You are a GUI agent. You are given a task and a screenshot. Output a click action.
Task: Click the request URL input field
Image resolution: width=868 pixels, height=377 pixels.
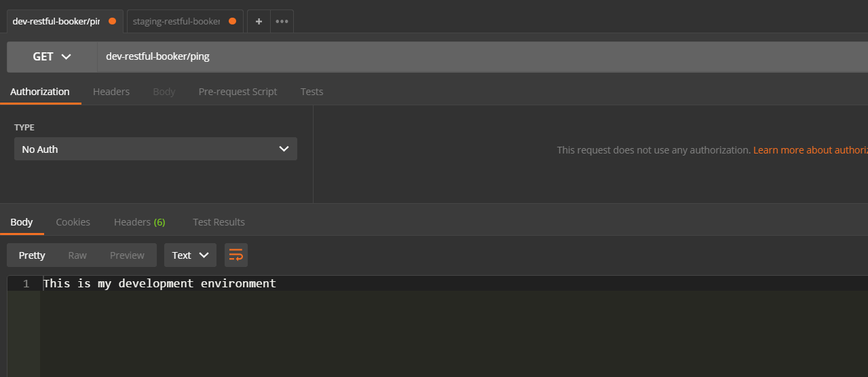click(475, 57)
